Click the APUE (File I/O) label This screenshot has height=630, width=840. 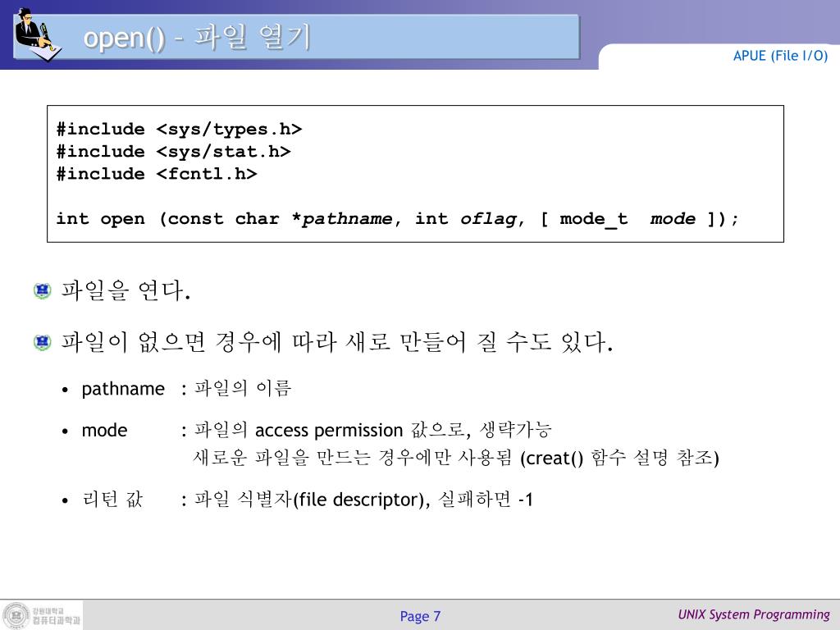pos(780,56)
